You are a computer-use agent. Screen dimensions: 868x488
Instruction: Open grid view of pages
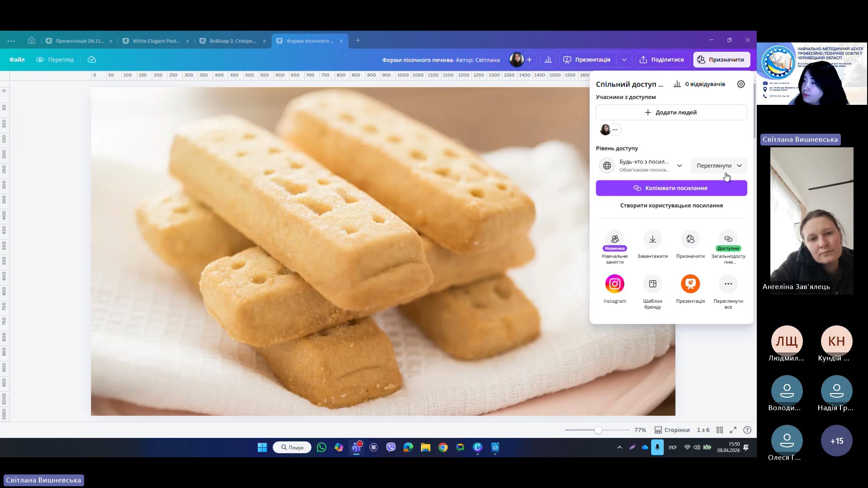pos(720,430)
